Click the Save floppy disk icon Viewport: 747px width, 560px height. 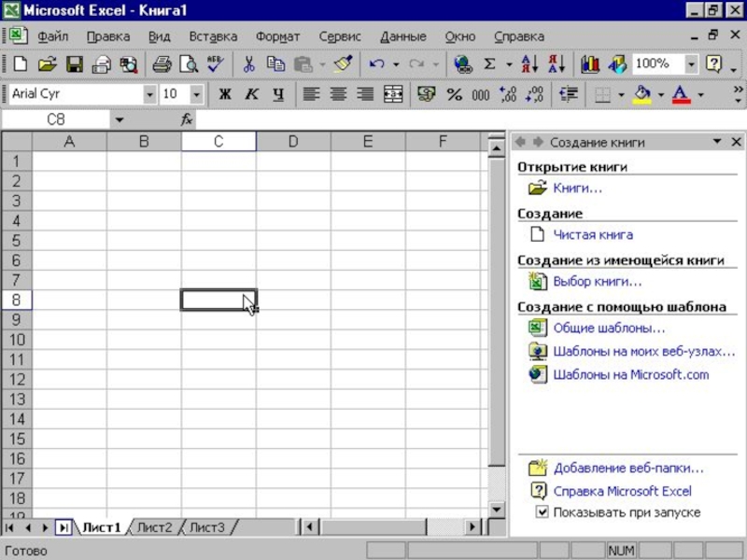click(x=75, y=64)
